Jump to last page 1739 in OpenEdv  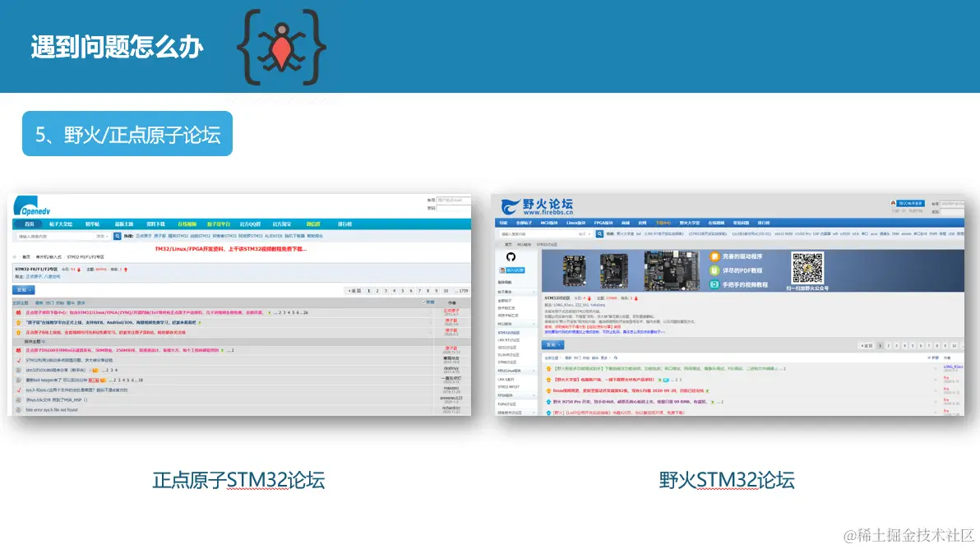(x=461, y=290)
